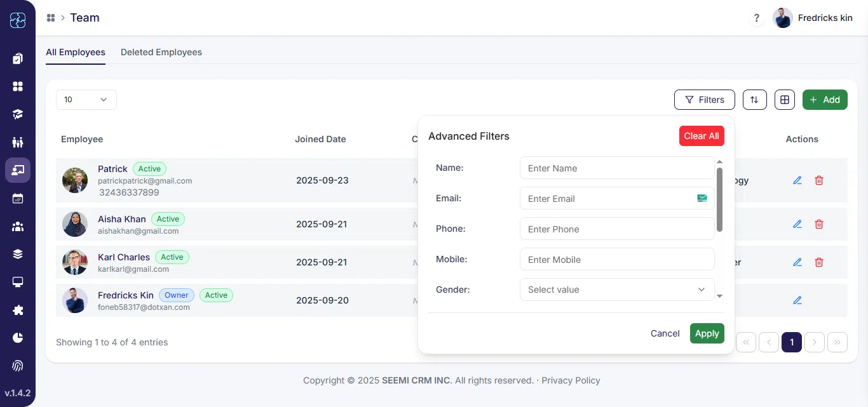Screen dimensions: 868x407
Task: Select the highlighted Team sidebar icon
Action: click(x=18, y=170)
